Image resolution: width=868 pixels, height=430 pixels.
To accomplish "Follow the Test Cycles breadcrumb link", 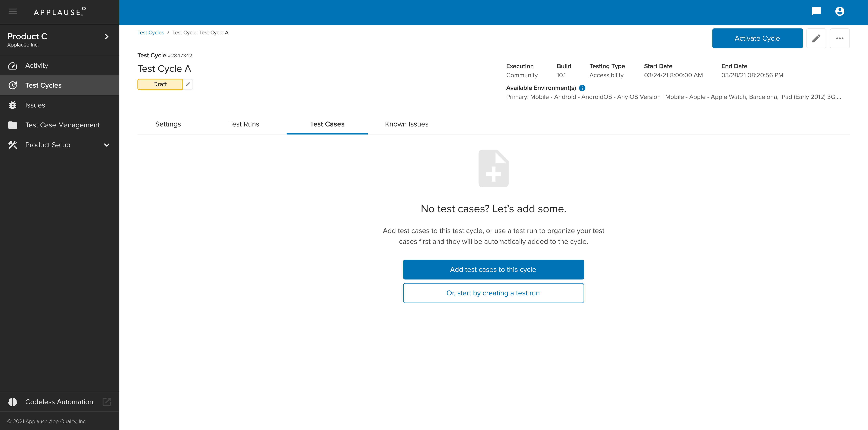I will click(x=151, y=33).
